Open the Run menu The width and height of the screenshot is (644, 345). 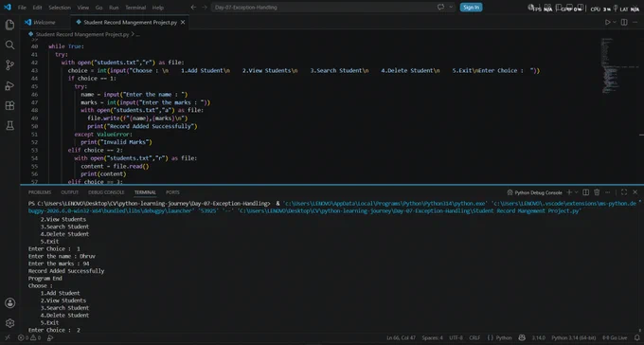[114, 8]
